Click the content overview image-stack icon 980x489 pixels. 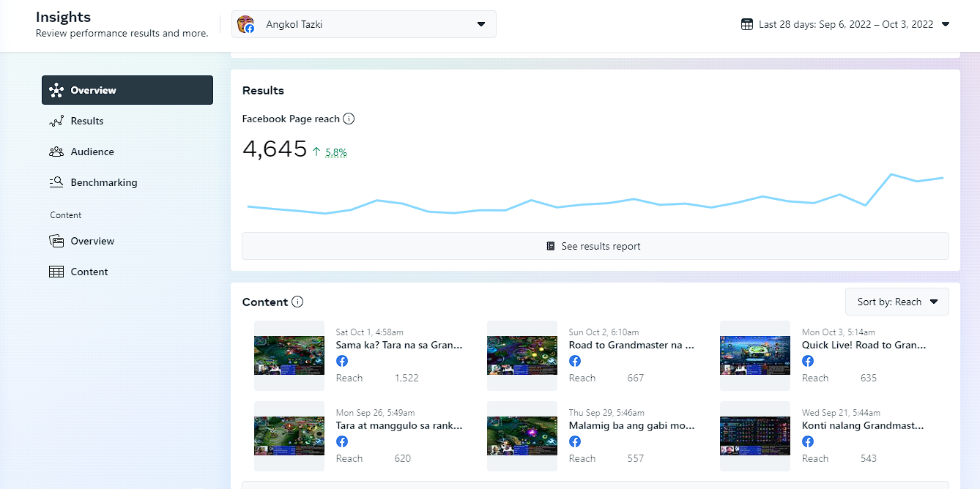click(x=56, y=241)
